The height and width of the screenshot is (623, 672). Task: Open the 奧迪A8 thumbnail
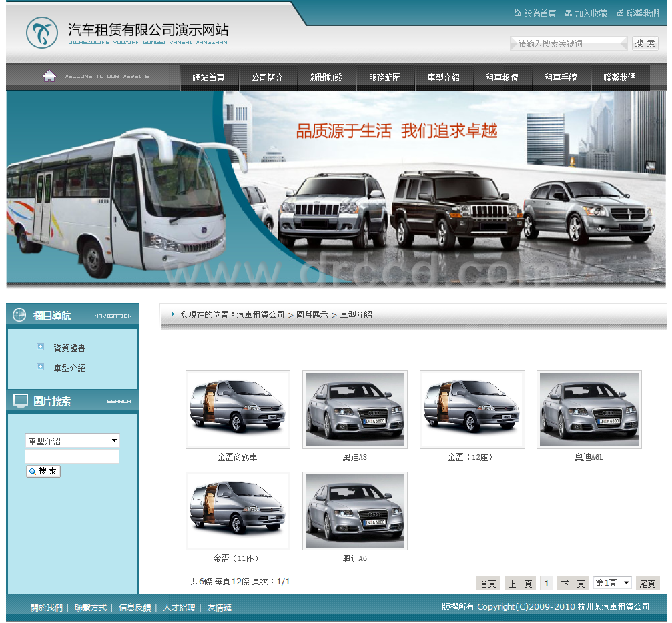pos(355,409)
